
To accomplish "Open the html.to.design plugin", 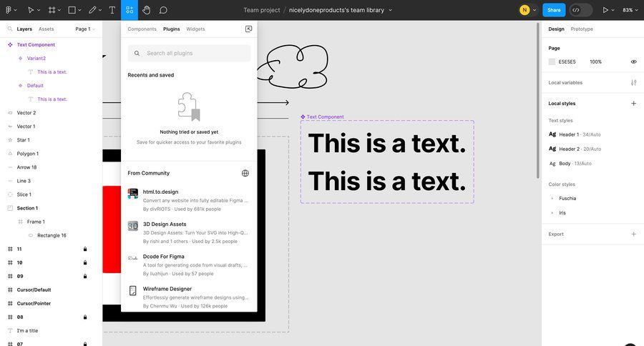I will point(188,200).
